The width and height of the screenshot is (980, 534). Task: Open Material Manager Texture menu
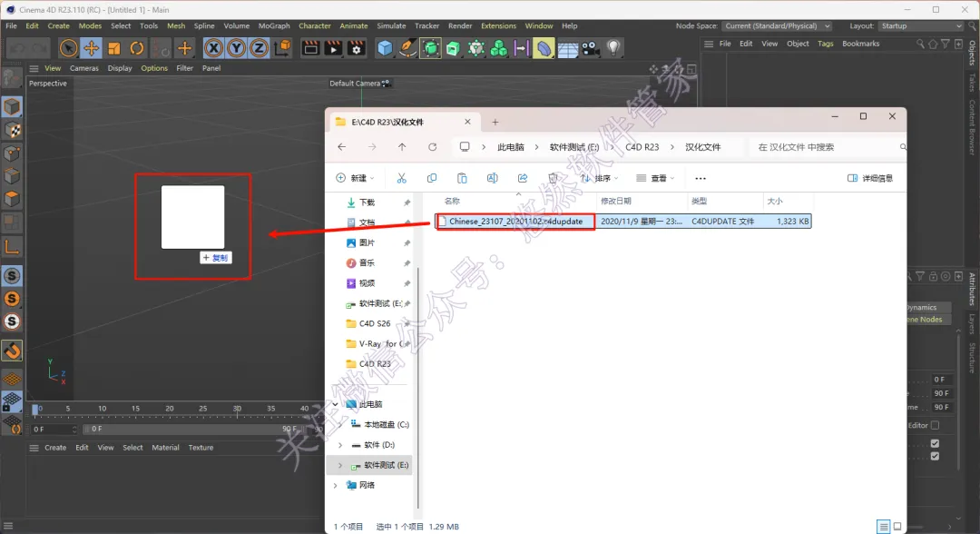(x=201, y=448)
